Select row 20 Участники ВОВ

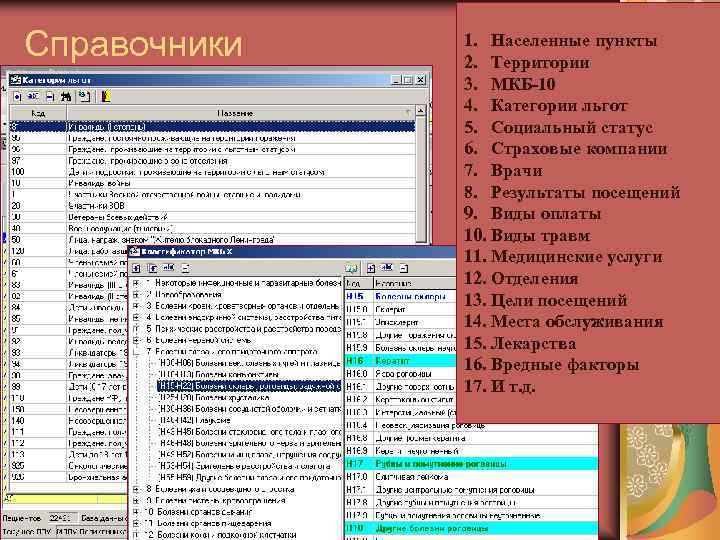pyautogui.click(x=212, y=206)
